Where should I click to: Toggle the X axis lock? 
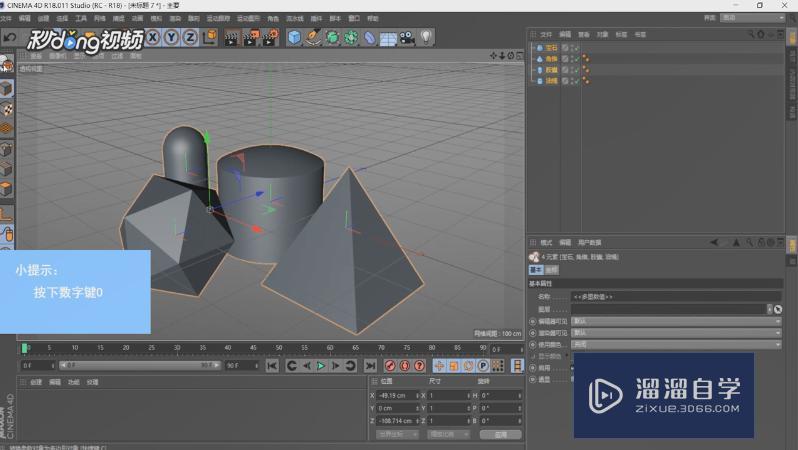click(x=152, y=37)
